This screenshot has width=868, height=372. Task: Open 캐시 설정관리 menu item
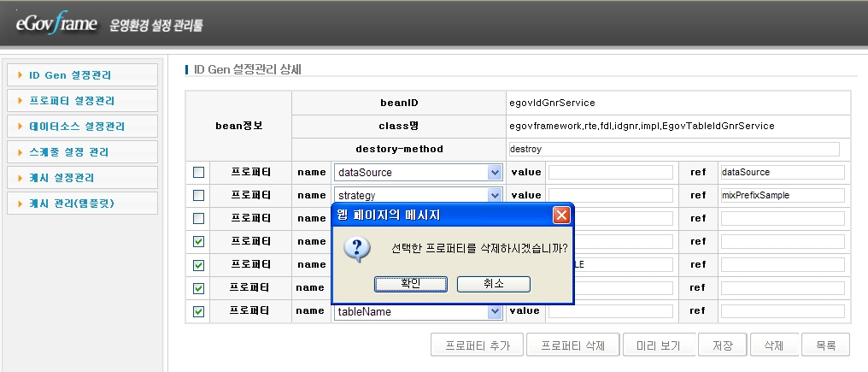point(82,178)
